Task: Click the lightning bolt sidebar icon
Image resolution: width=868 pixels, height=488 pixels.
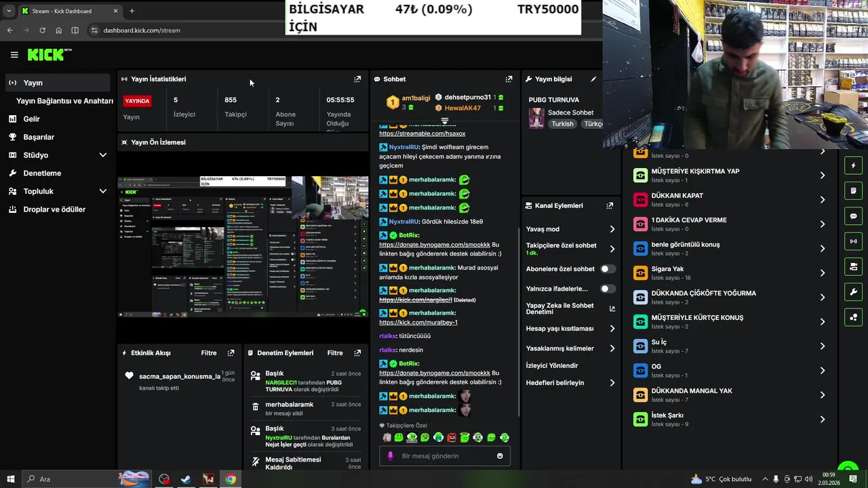Action: [854, 165]
